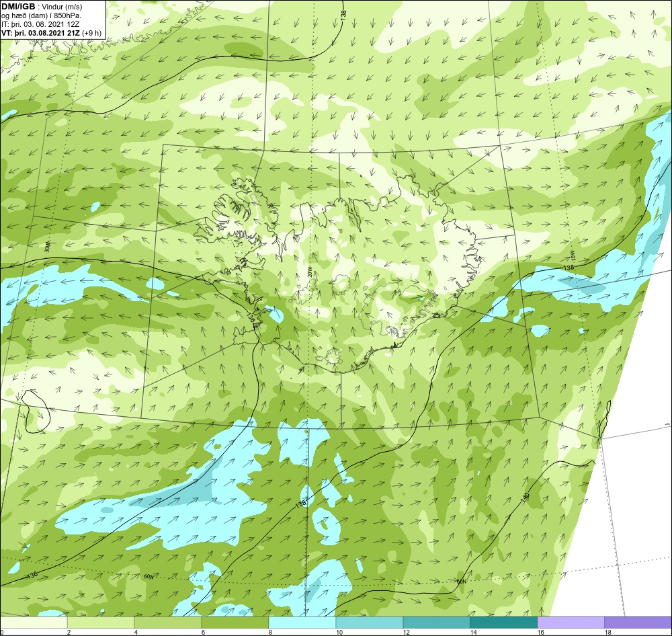The image size is (672, 636).
Task: Click the "60N" label left of 20W meridian
Action: (x=149, y=576)
